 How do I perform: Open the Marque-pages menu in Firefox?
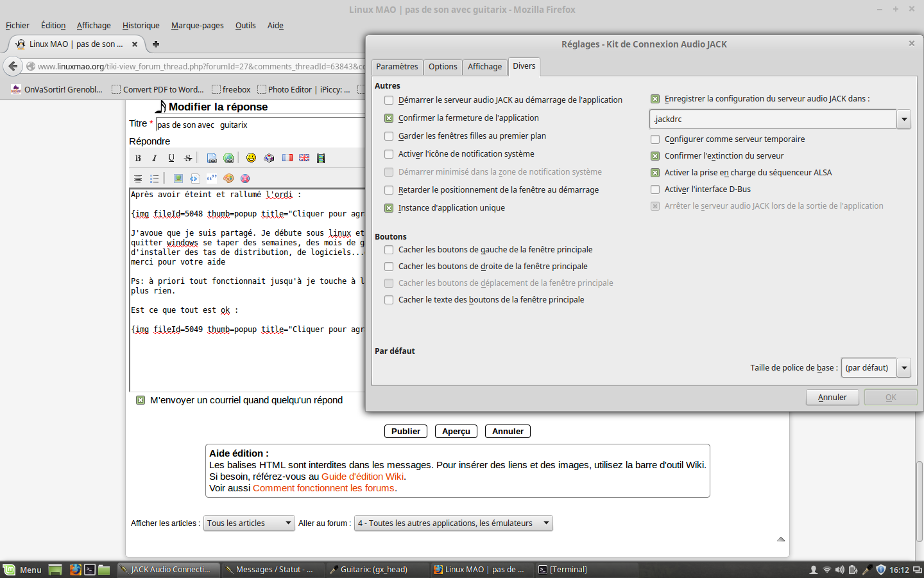click(197, 26)
